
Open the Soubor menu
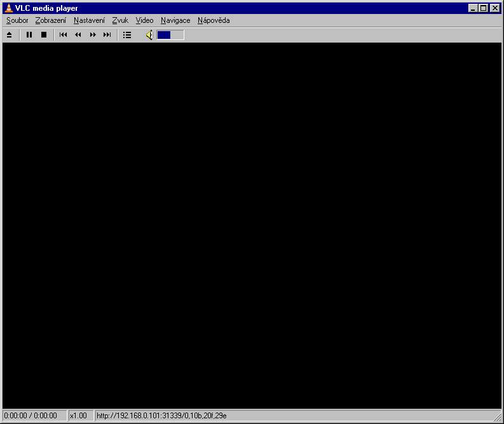click(x=17, y=20)
